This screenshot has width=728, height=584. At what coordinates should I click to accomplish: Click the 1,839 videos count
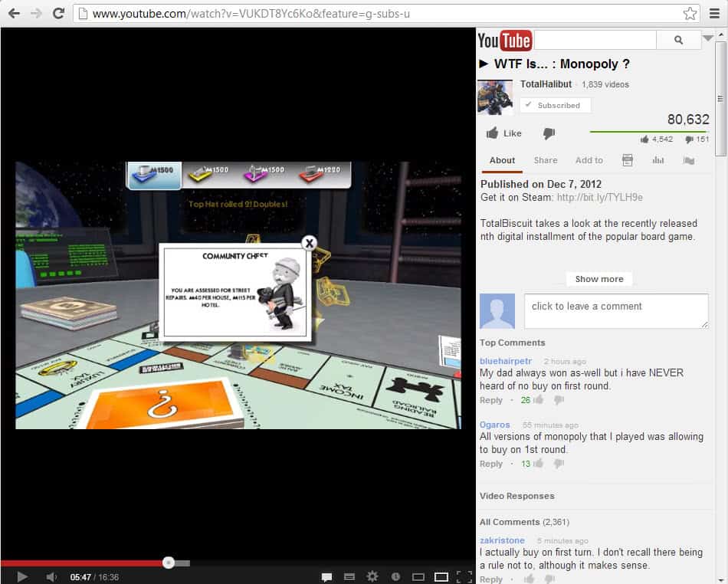[605, 84]
